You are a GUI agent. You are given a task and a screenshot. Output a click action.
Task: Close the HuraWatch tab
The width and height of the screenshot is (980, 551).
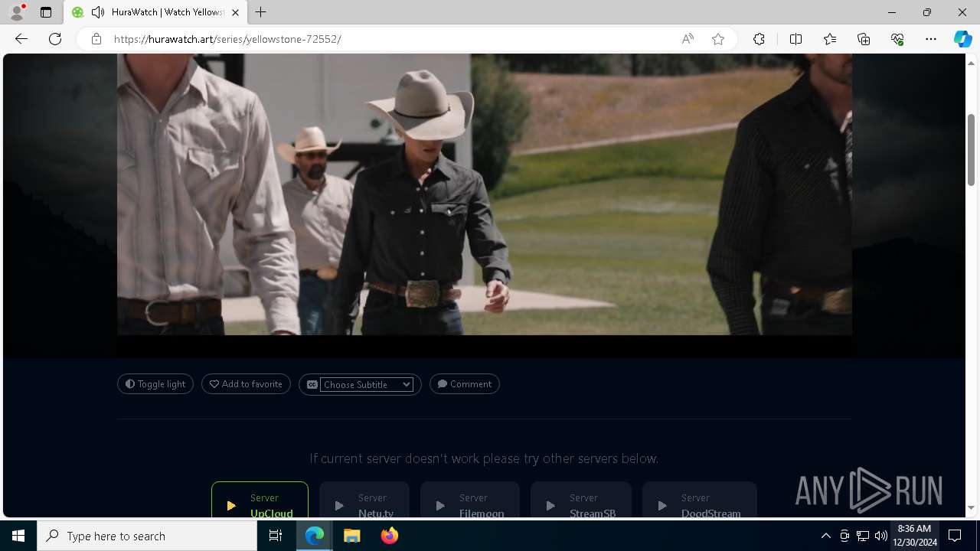coord(236,12)
